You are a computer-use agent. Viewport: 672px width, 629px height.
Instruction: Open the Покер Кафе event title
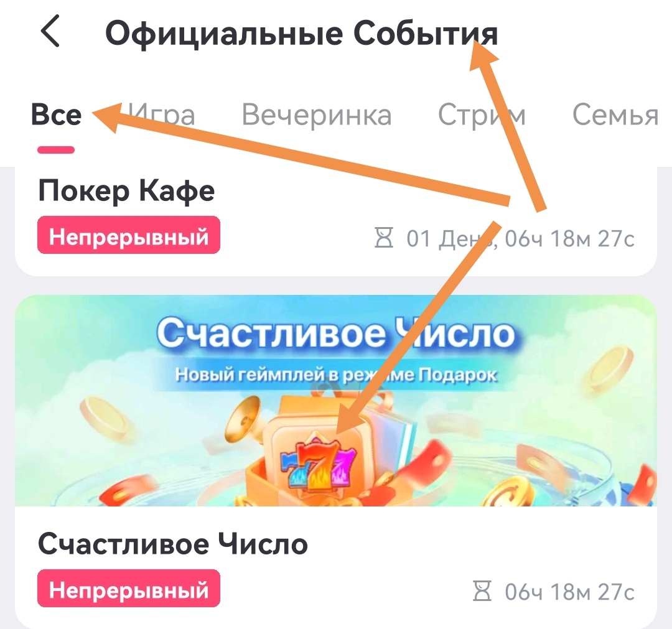point(126,191)
